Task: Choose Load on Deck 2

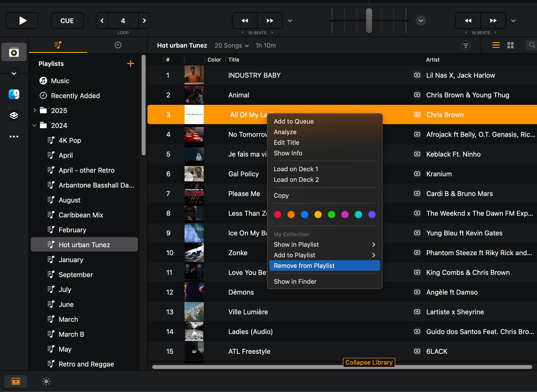Action: click(x=324, y=180)
